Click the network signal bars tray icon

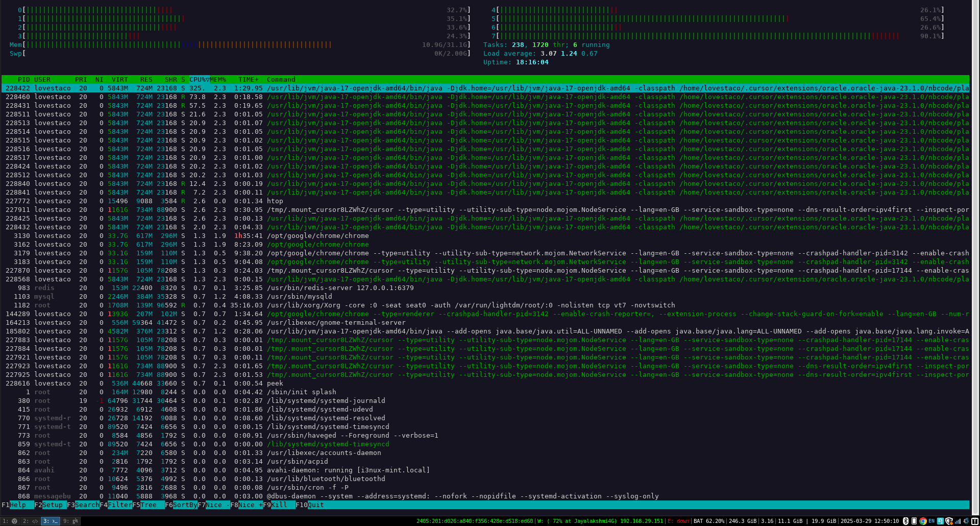click(x=958, y=521)
